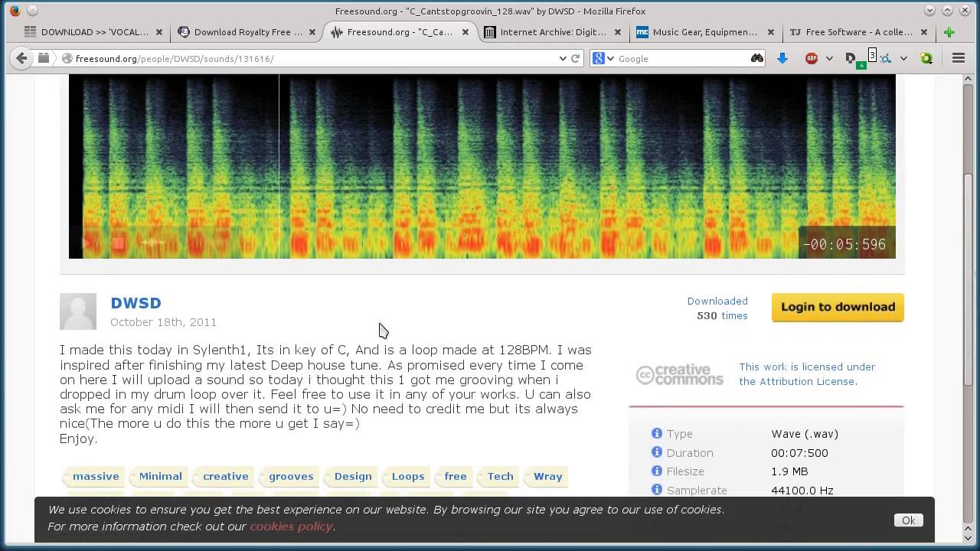
Task: Click the Minimal tag
Action: click(x=160, y=476)
